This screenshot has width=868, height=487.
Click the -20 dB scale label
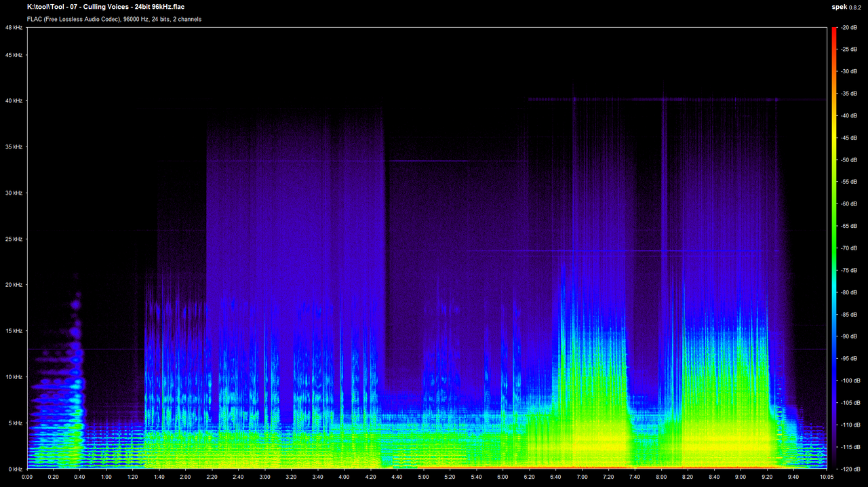(850, 27)
